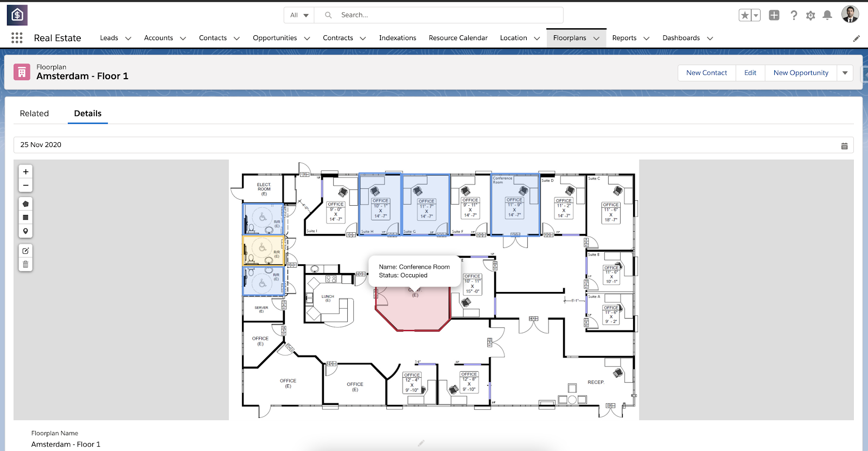Switch to the Related tab
Image resolution: width=868 pixels, height=451 pixels.
[x=34, y=113]
